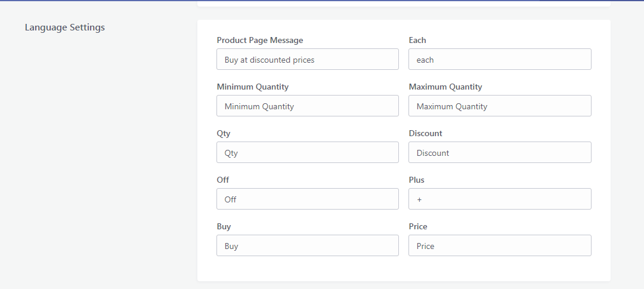644x289 pixels.
Task: Focus the Each text field
Action: coord(500,60)
